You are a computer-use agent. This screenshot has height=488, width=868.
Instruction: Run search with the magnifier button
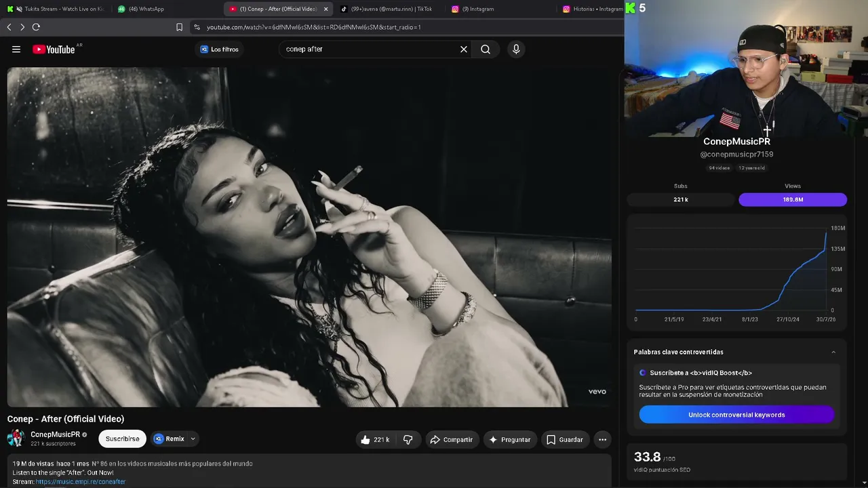coord(486,49)
